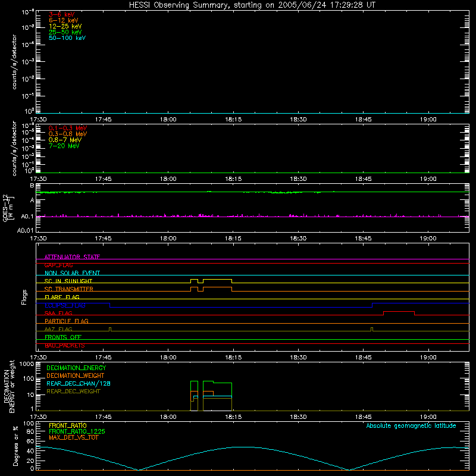Click the Degrees or % axis label
This screenshot has height=476, width=476.
[x=15, y=446]
